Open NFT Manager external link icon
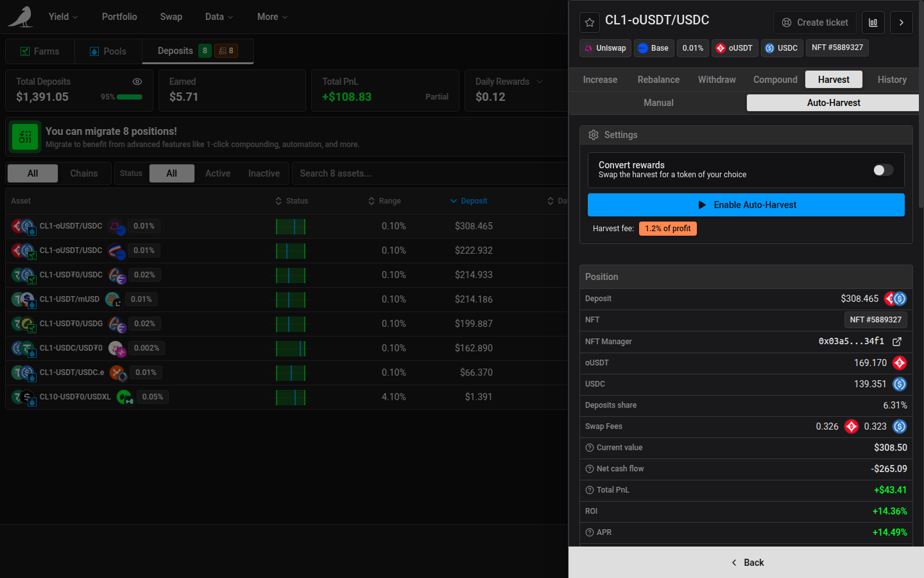Image resolution: width=924 pixels, height=578 pixels. (897, 342)
